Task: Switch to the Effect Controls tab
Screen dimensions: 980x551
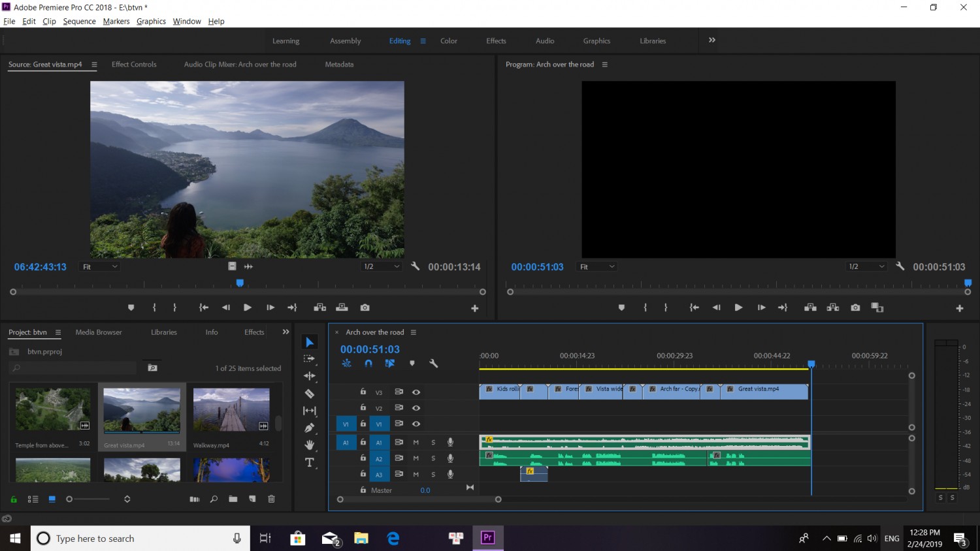Action: pos(134,65)
